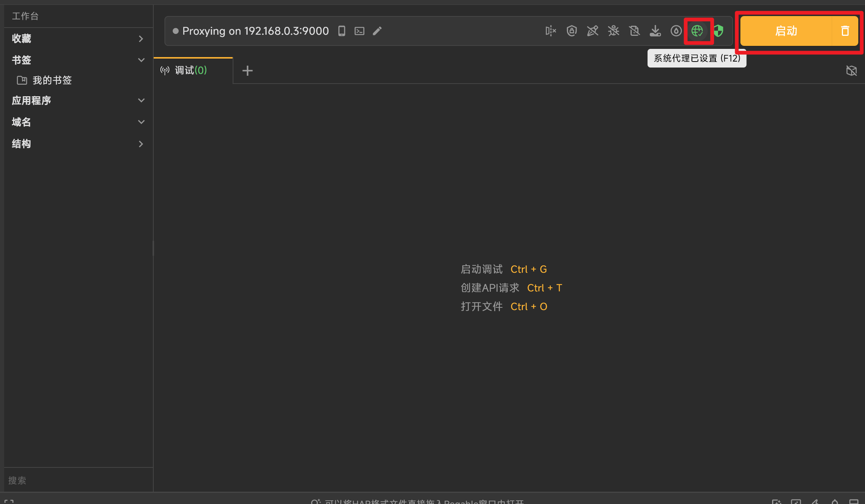Click the network capture icon on debug tab

click(164, 70)
